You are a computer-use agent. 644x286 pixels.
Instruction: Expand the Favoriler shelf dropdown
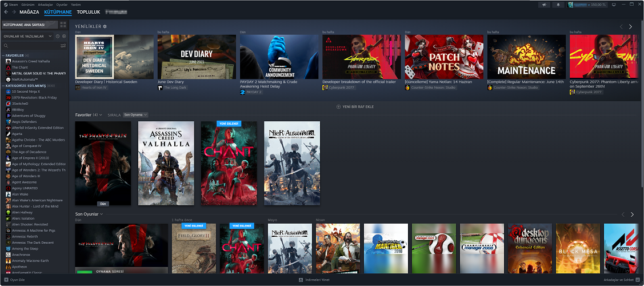point(100,114)
